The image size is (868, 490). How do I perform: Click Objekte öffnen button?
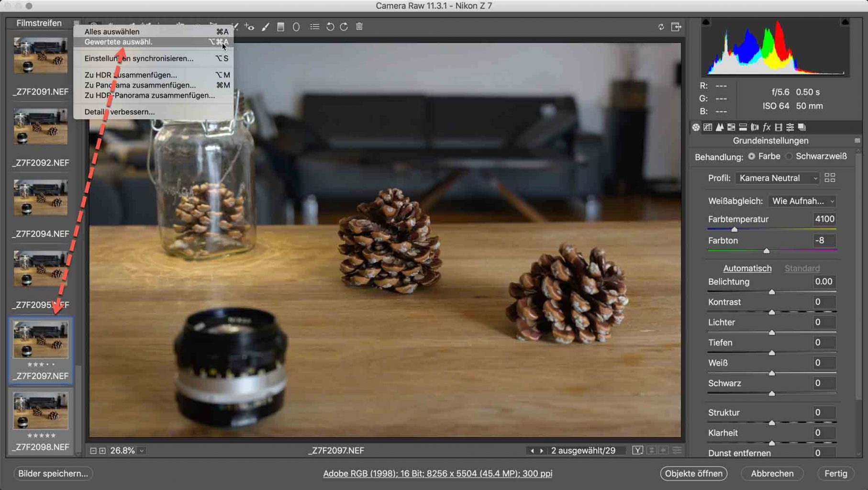[694, 473]
